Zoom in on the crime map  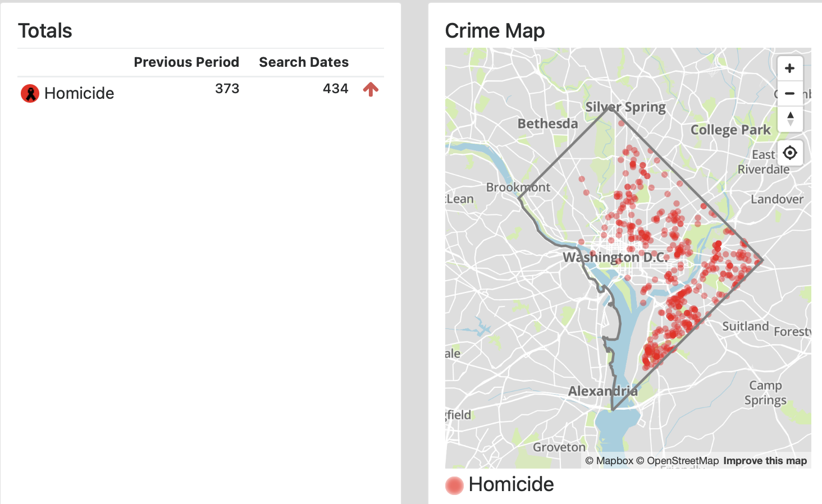(x=790, y=68)
